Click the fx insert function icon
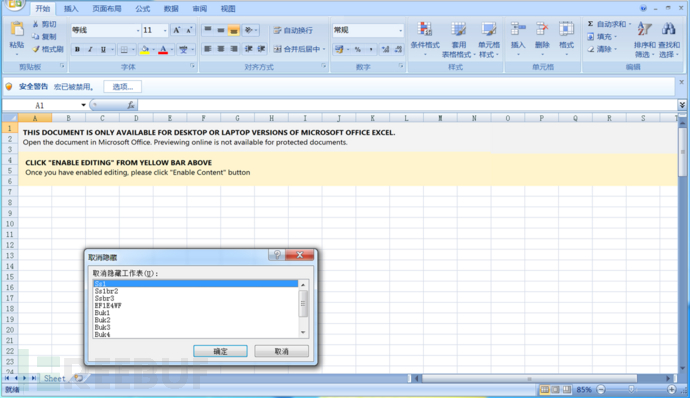Image resolution: width=690 pixels, height=398 pixels. [131, 105]
